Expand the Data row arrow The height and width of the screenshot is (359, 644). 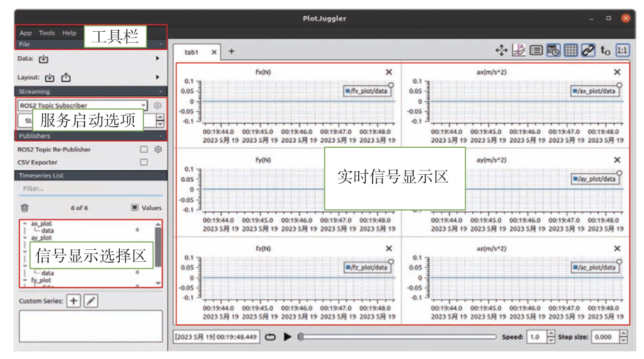[157, 59]
